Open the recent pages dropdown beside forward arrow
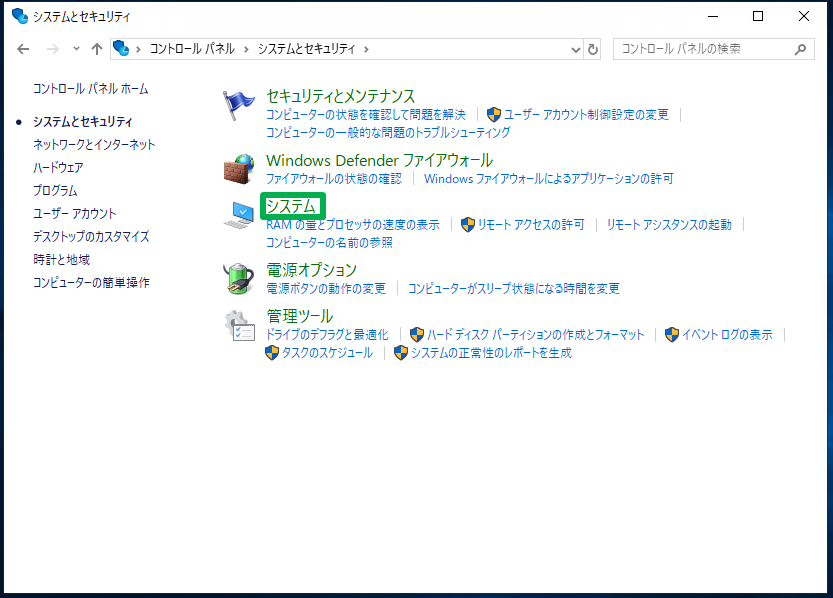Image resolution: width=833 pixels, height=598 pixels. [x=76, y=48]
